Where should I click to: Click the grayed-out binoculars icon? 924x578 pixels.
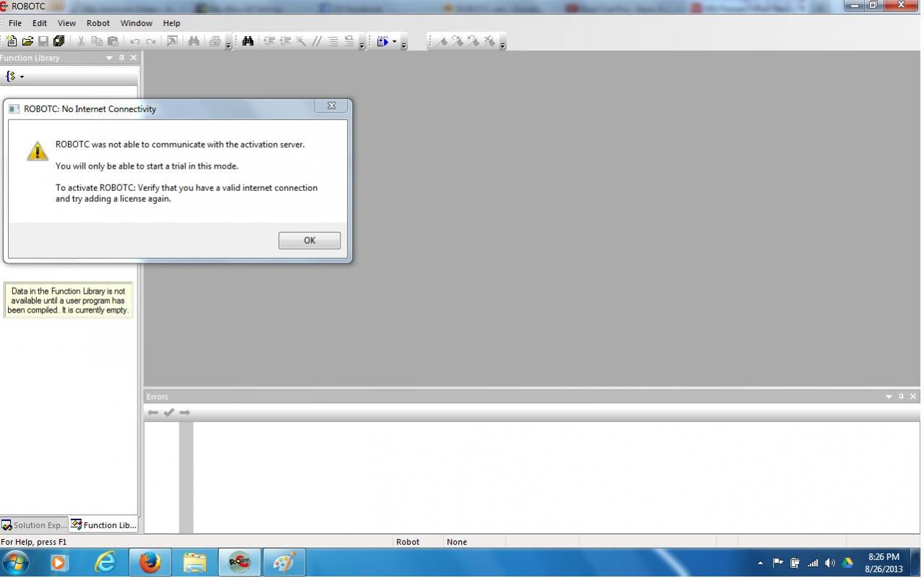click(x=194, y=41)
